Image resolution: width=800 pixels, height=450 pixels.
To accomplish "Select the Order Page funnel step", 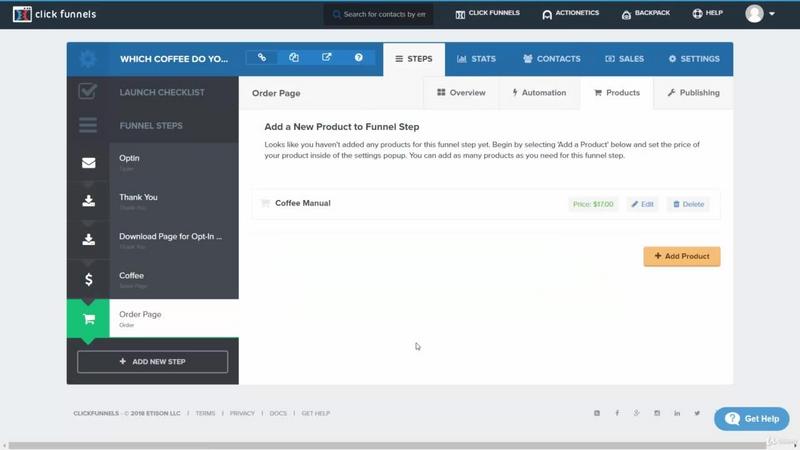I will click(x=153, y=318).
